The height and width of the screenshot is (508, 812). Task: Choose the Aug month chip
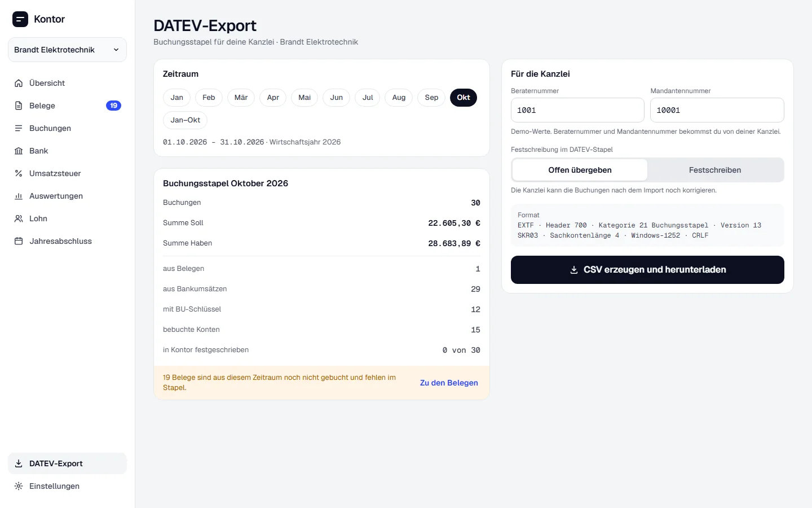tap(399, 98)
